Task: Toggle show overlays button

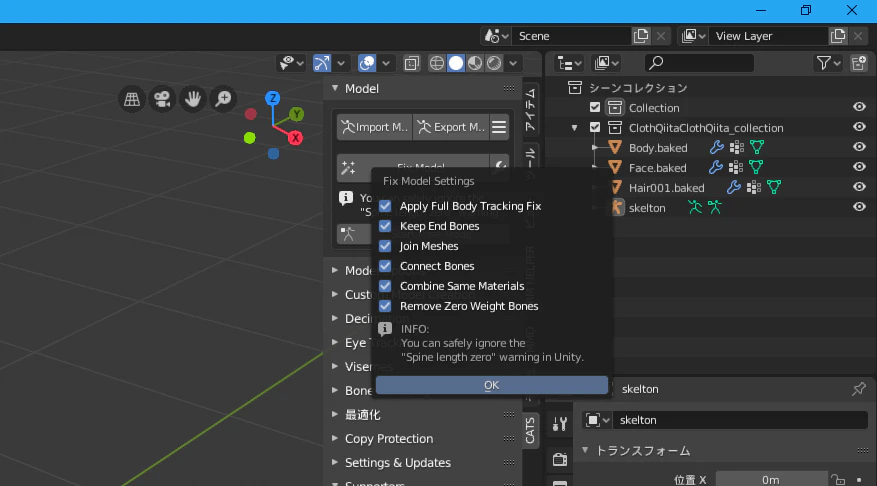Action: coord(367,63)
